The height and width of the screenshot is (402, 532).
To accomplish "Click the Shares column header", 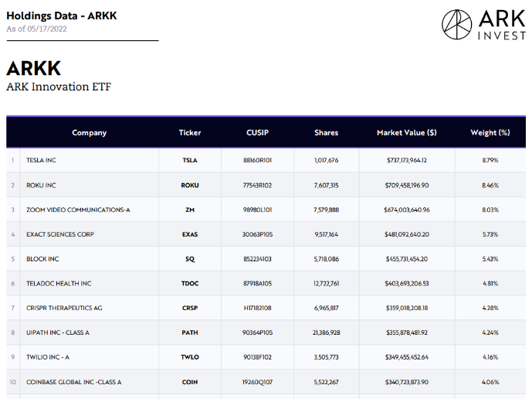I will click(326, 133).
